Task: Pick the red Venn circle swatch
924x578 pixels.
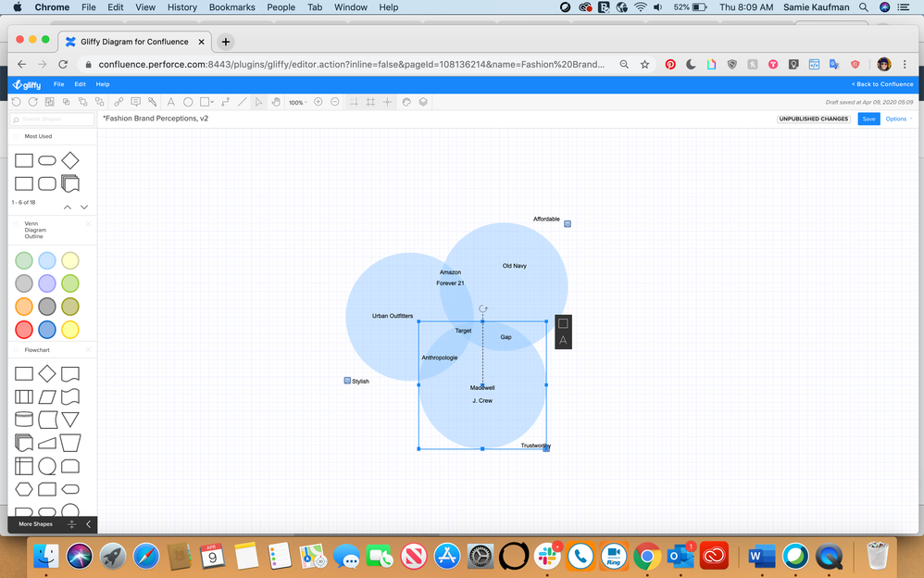Action: (x=24, y=330)
